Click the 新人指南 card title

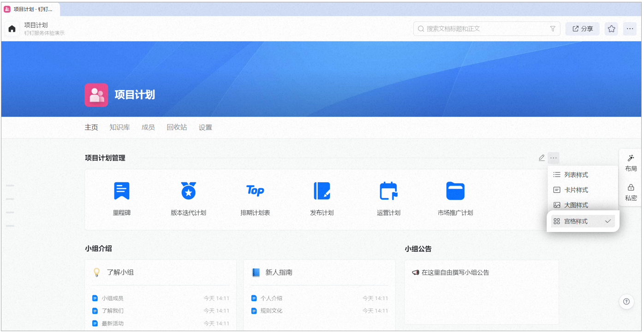(279, 273)
